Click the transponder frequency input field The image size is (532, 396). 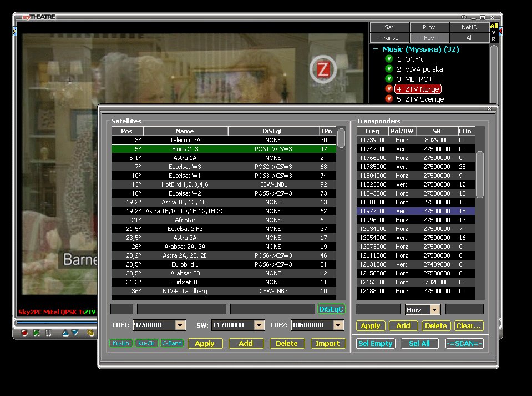378,309
